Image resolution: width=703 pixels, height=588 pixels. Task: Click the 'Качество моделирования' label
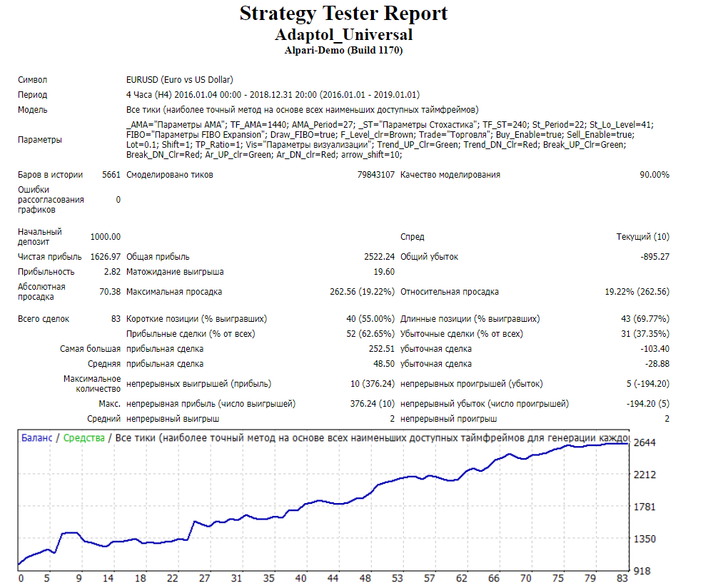point(450,175)
